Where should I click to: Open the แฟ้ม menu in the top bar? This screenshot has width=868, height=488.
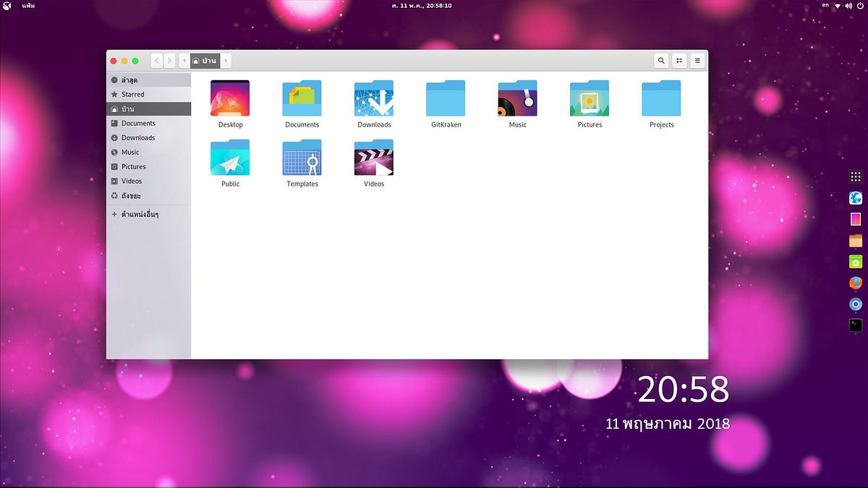coord(27,5)
